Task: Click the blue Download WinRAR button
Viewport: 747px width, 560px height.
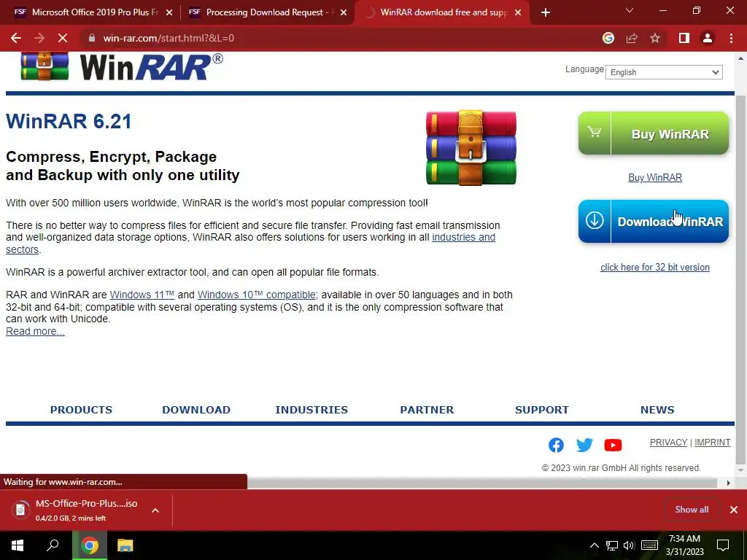Action: coord(654,222)
